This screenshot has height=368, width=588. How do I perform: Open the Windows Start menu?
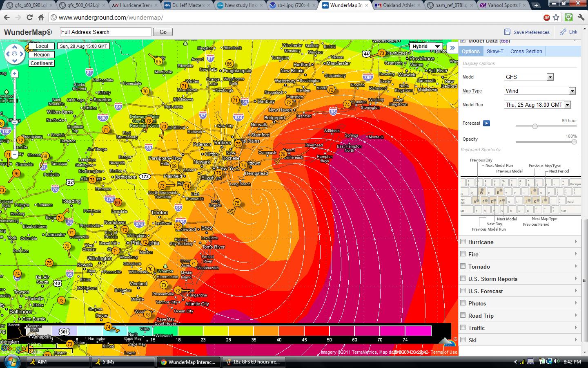pyautogui.click(x=11, y=362)
